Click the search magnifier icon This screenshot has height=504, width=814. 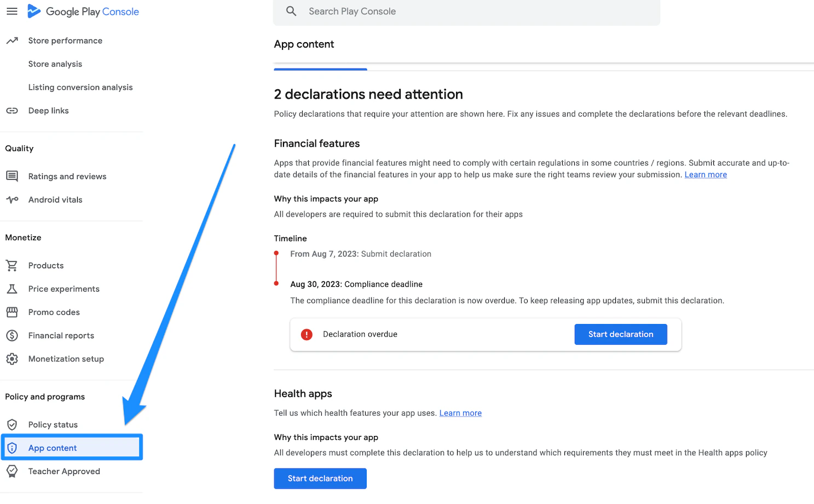coord(291,11)
